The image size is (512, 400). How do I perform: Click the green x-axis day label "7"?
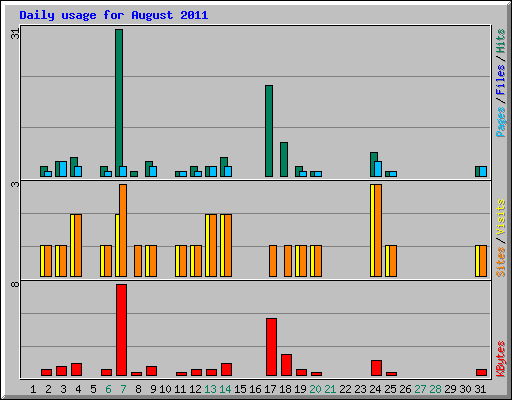pyautogui.click(x=123, y=389)
